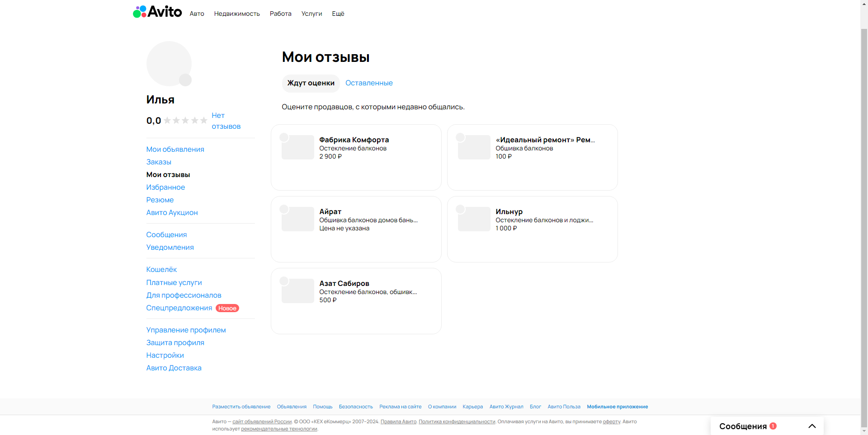Screen dimensions: 868x435
Task: Open Спецпредложения in sidebar
Action: 179,308
